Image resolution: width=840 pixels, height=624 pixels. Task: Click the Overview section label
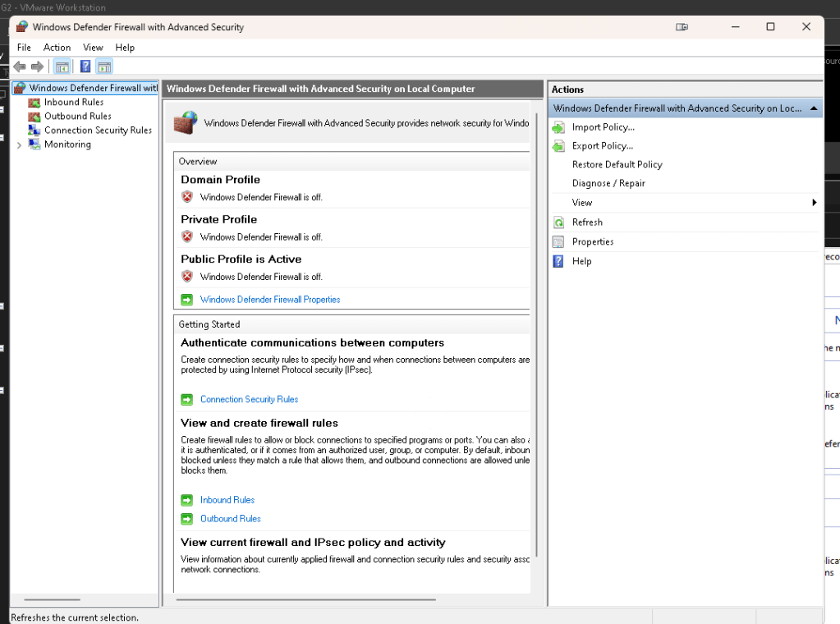[x=198, y=161]
